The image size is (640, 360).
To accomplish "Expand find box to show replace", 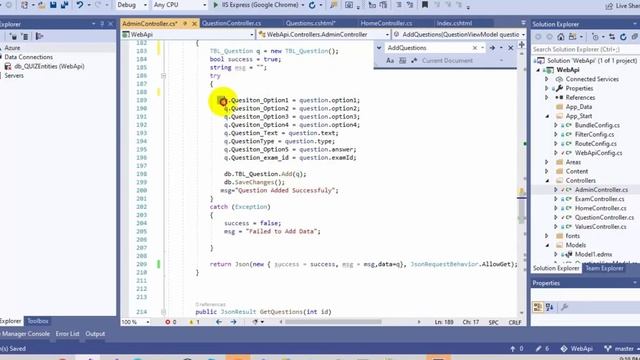I will point(379,48).
